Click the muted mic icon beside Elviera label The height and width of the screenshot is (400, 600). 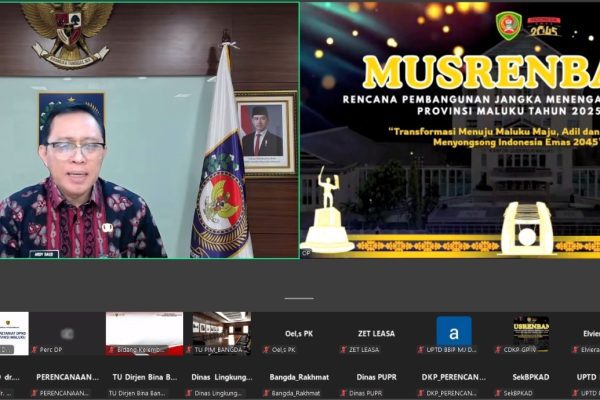576,349
